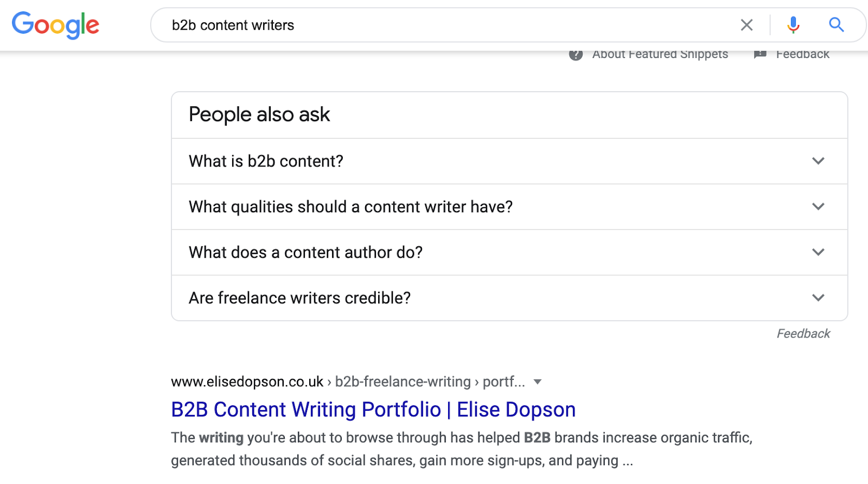
Task: Click "About Featured Snippets" link
Action: [660, 55]
